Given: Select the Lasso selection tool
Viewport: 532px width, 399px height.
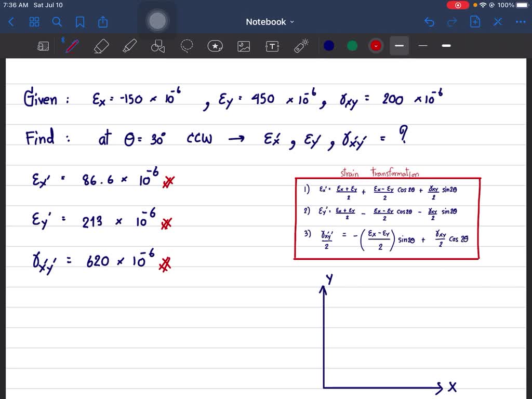Looking at the screenshot, I should coord(187,46).
